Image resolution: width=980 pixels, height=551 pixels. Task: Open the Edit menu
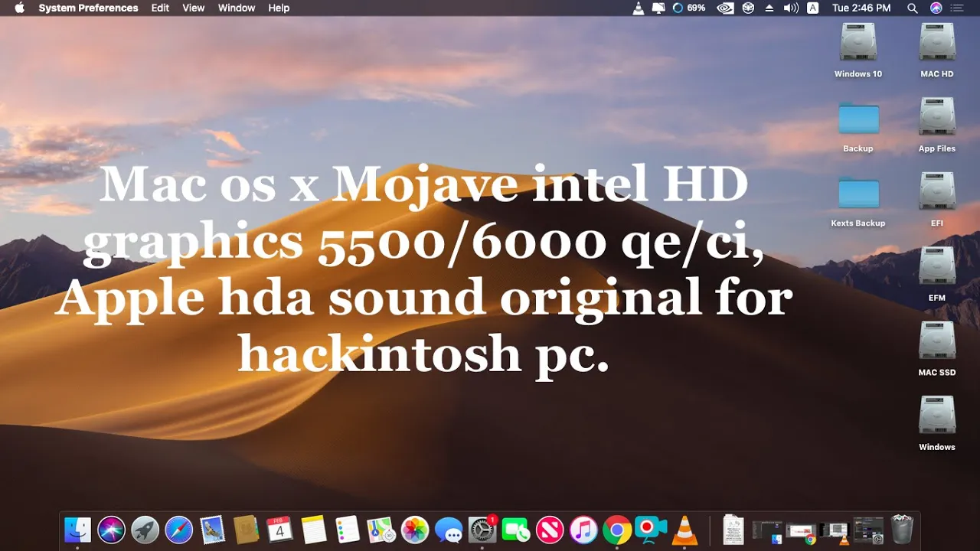click(160, 8)
